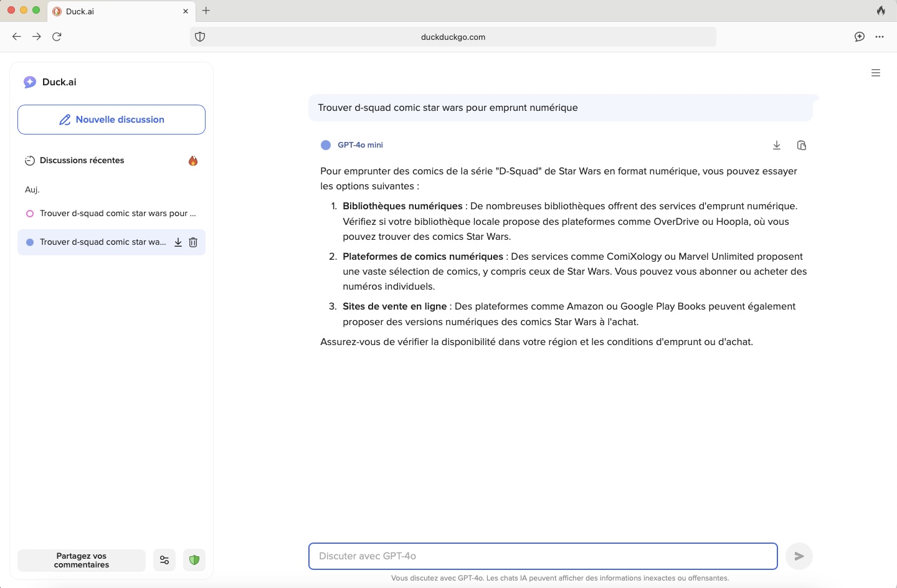This screenshot has width=897, height=588.
Task: Open the Duck.ai chat icon in toolbar
Action: tap(860, 37)
